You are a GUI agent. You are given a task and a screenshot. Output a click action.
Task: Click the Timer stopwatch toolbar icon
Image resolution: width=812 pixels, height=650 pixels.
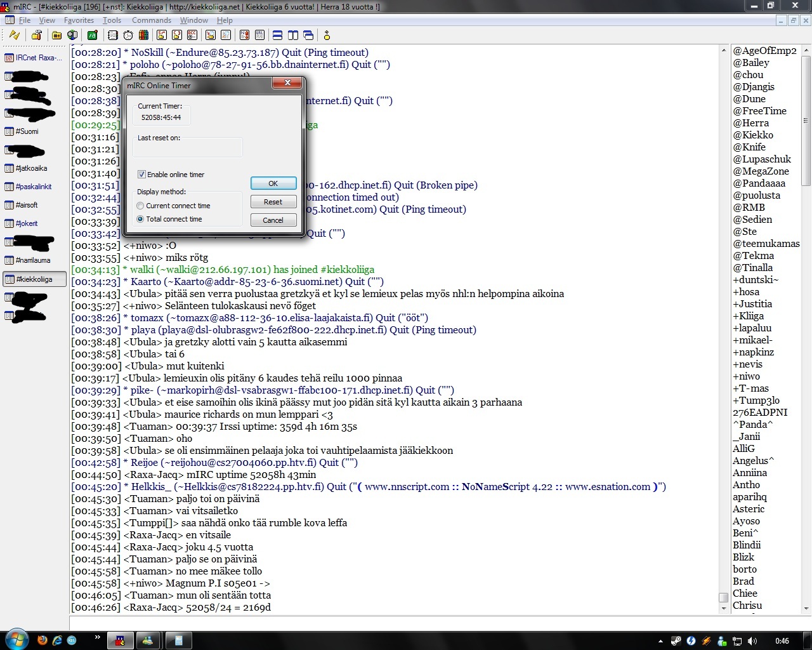click(128, 36)
